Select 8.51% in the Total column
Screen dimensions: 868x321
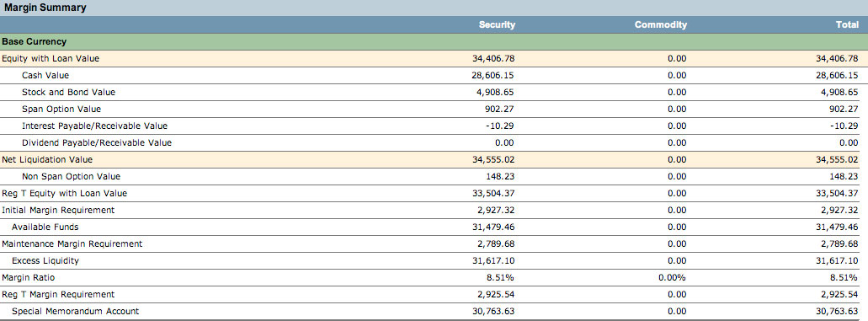(845, 278)
